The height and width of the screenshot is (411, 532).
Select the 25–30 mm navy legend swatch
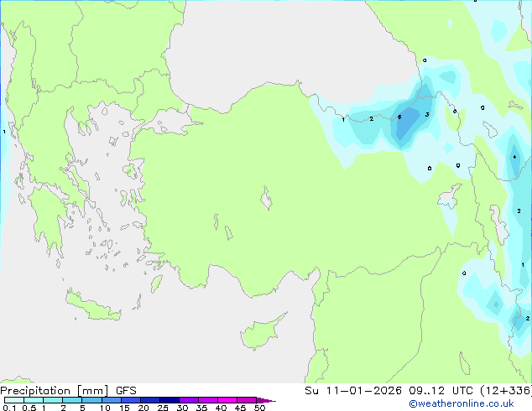point(170,400)
